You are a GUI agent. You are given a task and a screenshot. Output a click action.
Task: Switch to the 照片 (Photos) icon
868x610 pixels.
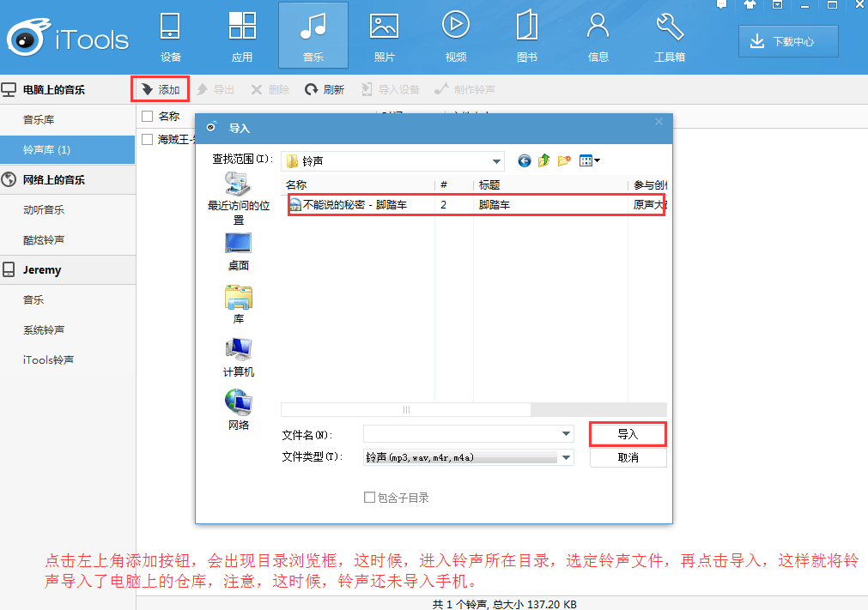click(x=384, y=34)
